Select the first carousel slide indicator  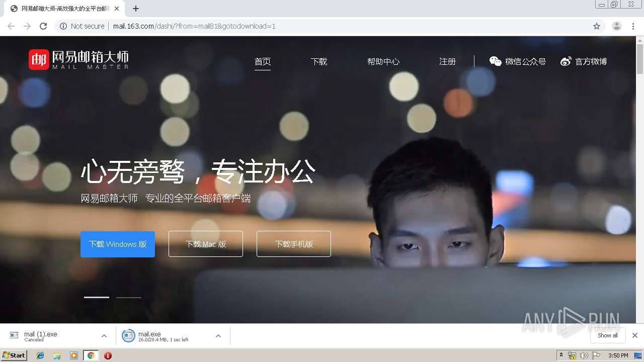[97, 297]
